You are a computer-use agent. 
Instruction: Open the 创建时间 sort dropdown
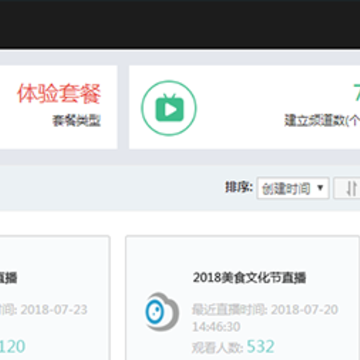pos(293,188)
